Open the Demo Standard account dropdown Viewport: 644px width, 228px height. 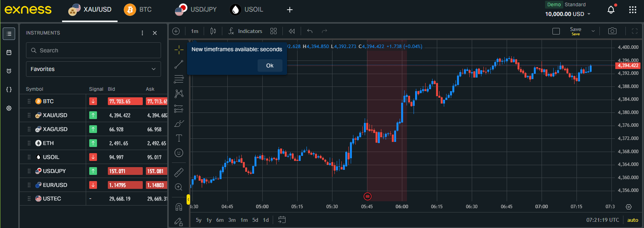568,10
